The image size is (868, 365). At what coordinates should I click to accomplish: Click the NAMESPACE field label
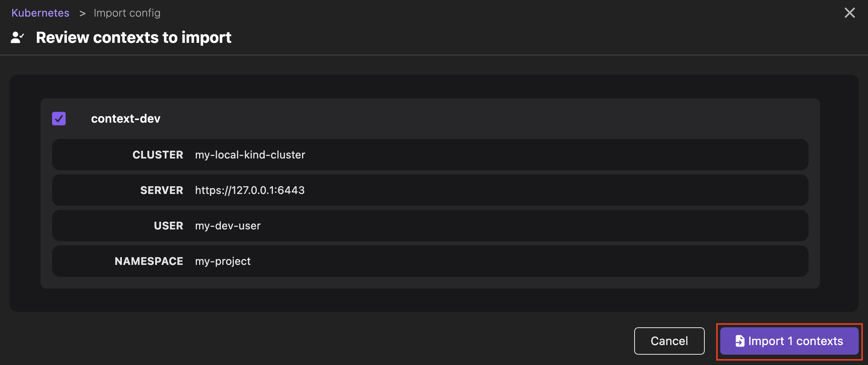[x=149, y=261]
